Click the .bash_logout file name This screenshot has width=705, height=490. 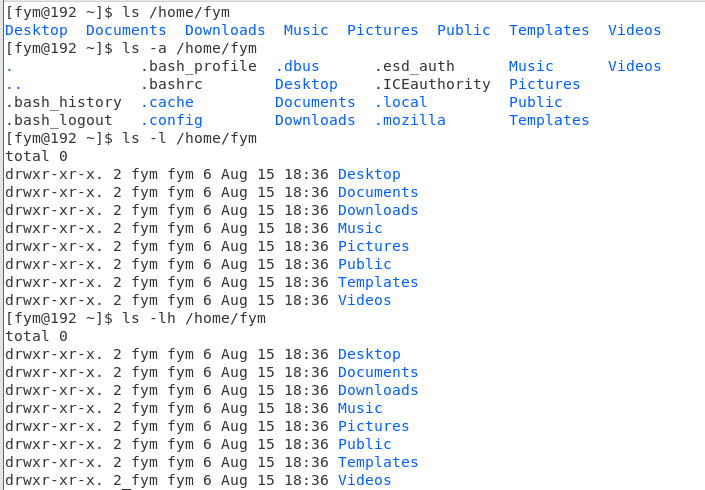(x=59, y=120)
